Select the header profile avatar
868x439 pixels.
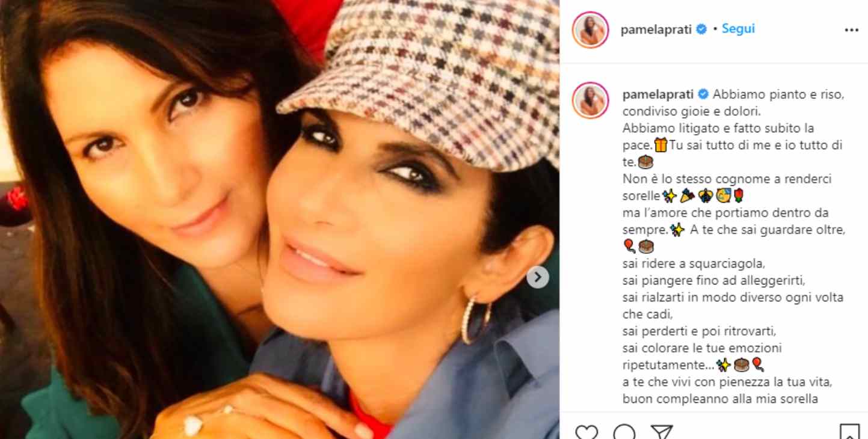point(590,29)
